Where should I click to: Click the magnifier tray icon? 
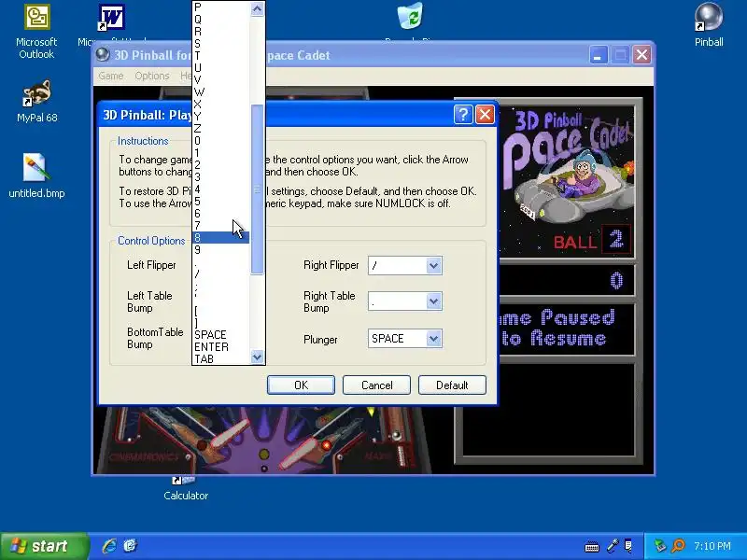(678, 546)
